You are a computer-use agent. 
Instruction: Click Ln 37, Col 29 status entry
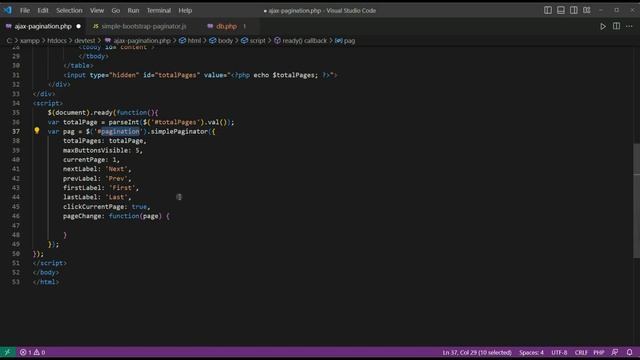click(x=477, y=352)
